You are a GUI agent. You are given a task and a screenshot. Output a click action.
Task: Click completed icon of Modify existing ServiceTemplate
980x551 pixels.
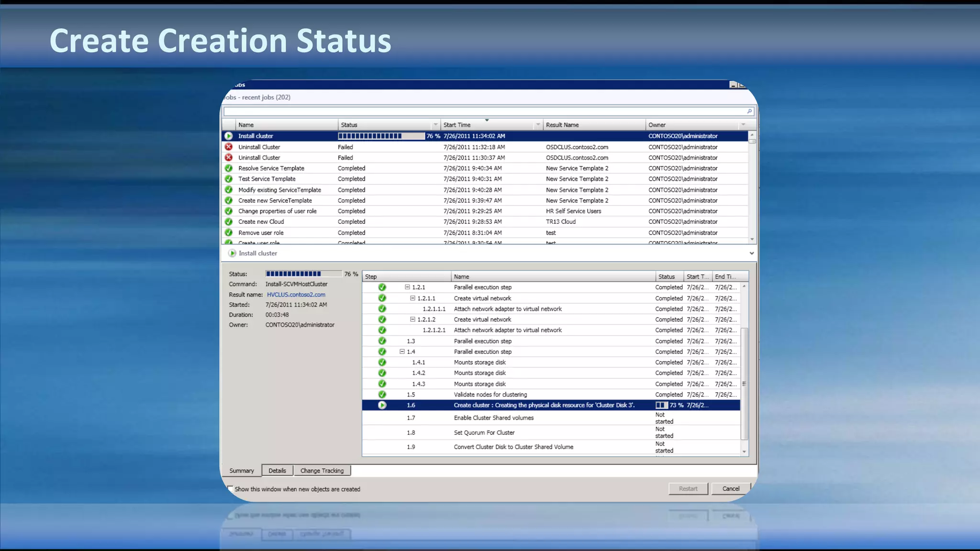click(229, 190)
